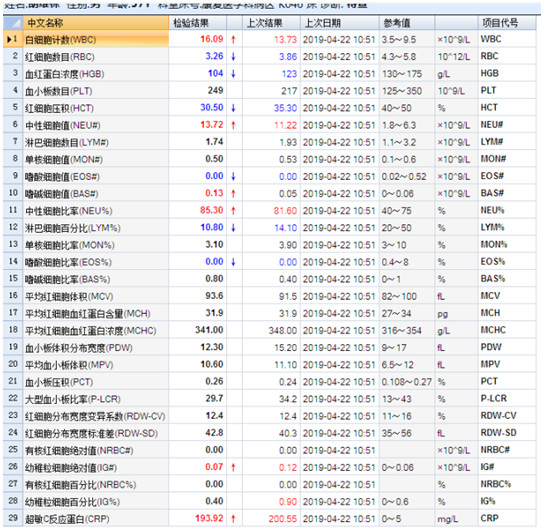
Task: Click the EOS# low blue arrow
Action: pyautogui.click(x=234, y=176)
